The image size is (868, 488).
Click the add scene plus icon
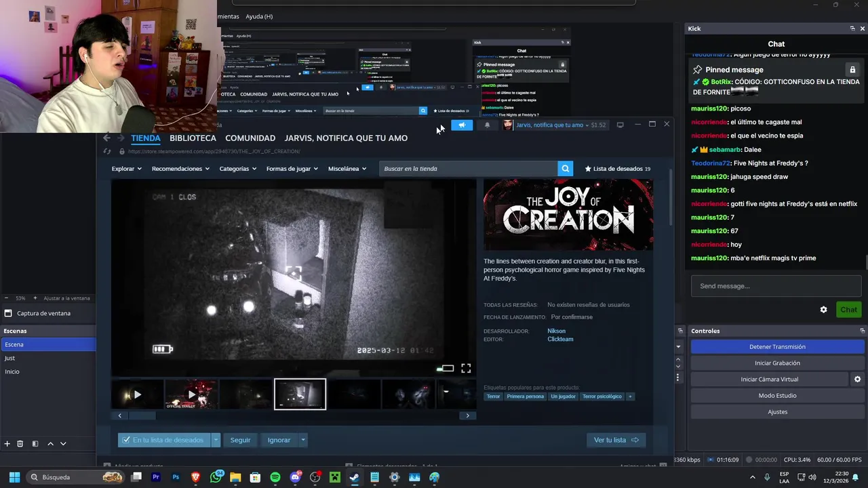7,444
